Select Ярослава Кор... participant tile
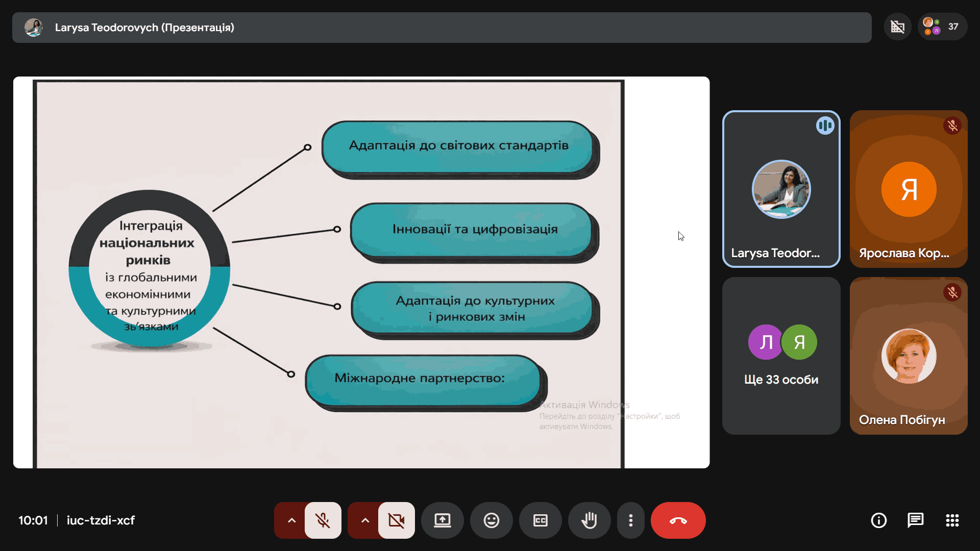Image resolution: width=980 pixels, height=551 pixels. coord(909,189)
